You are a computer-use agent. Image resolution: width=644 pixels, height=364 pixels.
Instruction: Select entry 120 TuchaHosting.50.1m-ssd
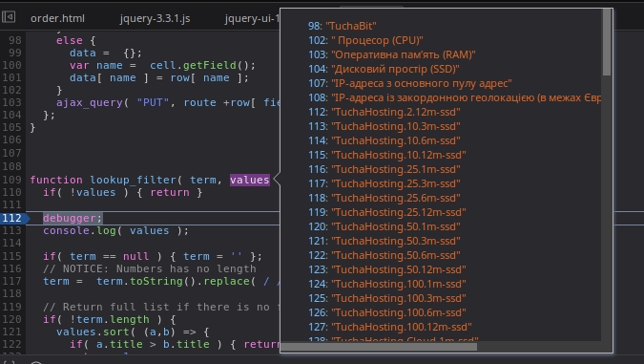coord(384,226)
